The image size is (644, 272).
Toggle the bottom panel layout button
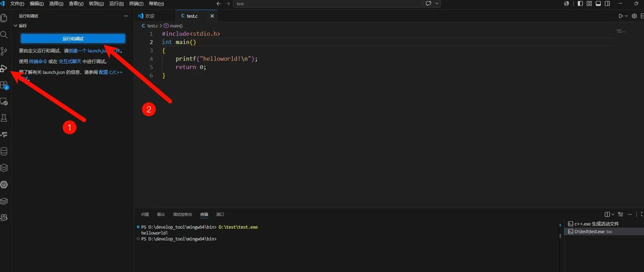point(598,4)
